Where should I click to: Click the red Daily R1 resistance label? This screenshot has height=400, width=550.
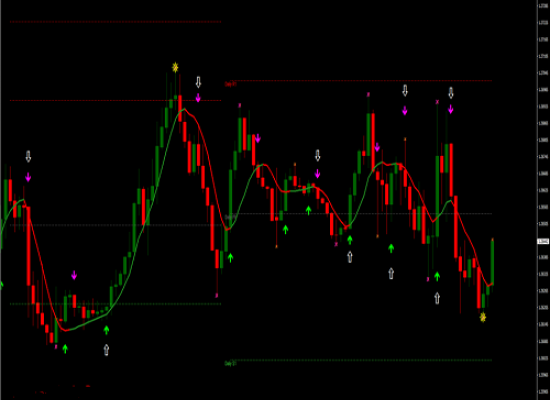coord(231,84)
